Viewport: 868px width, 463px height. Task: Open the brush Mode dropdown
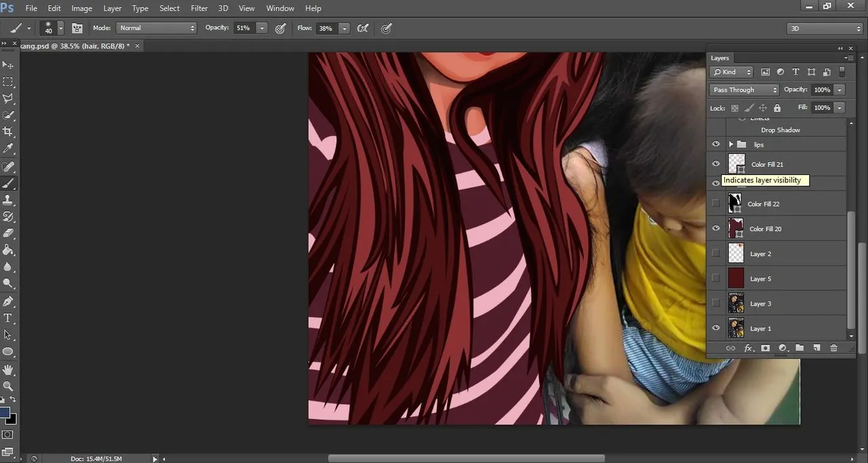click(x=156, y=28)
